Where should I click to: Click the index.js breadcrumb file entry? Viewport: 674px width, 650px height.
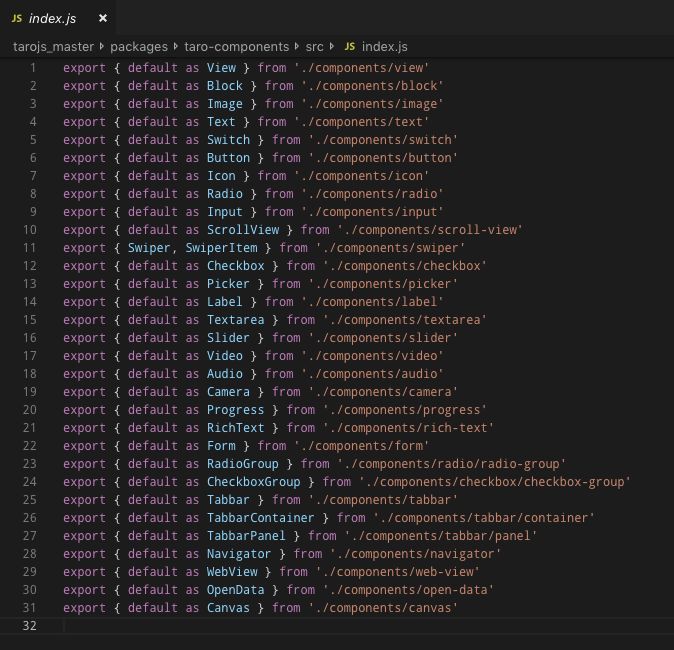384,46
